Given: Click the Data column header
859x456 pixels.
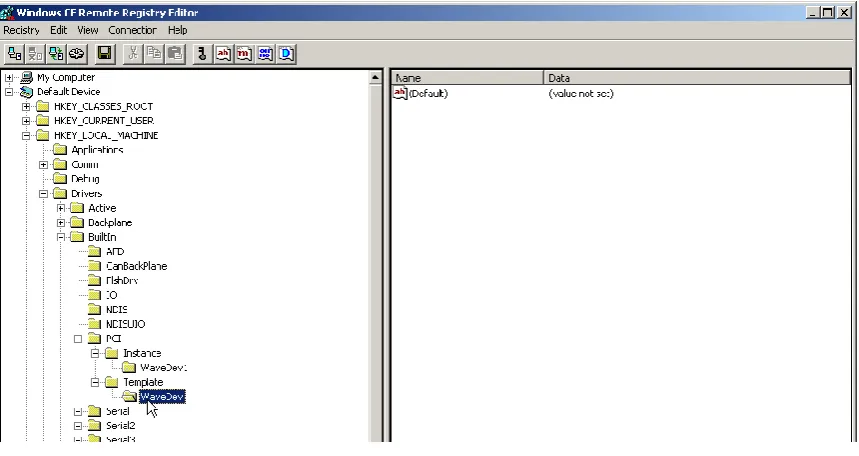Looking at the screenshot, I should click(697, 78).
